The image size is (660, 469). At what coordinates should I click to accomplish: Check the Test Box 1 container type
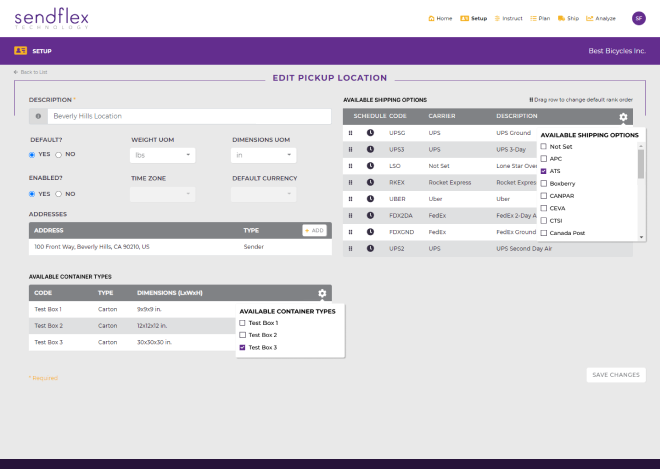pyautogui.click(x=242, y=323)
